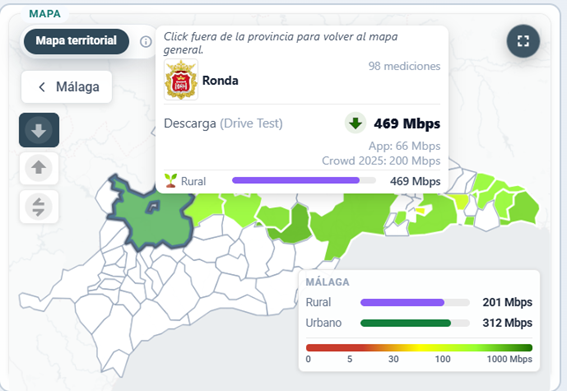
Task: Click the Málaga Rural 201 Mbps bar
Action: tap(415, 302)
